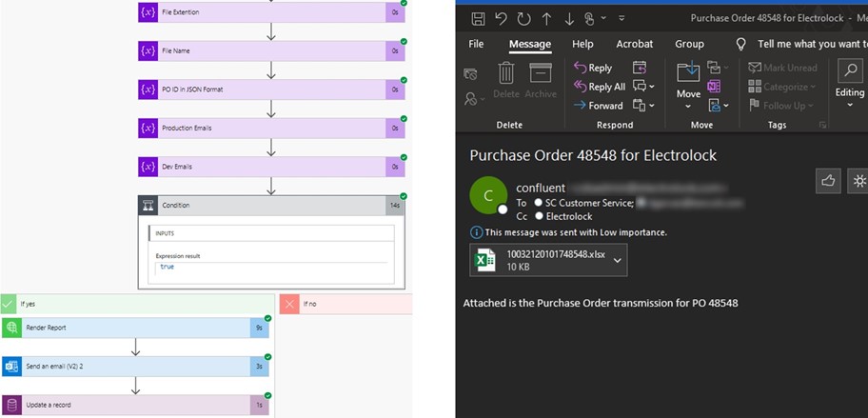868x418 pixels.
Task: Click the Ignore conversation icon
Action: click(470, 74)
